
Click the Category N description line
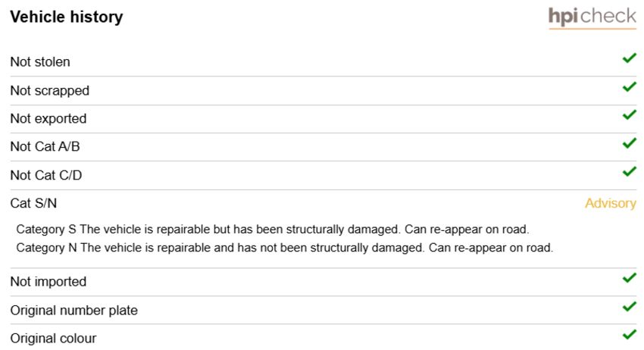click(x=285, y=248)
